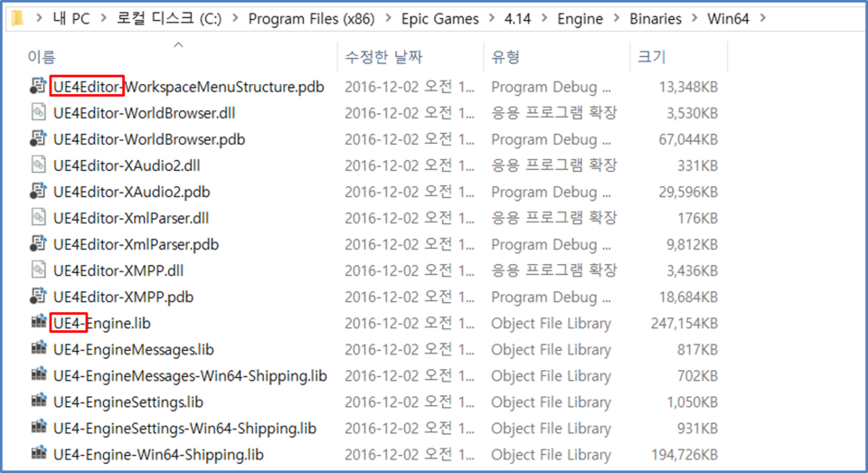The image size is (868, 473).
Task: Expand the chevron after 로컬 디스크 (C:)
Action: pos(235,18)
